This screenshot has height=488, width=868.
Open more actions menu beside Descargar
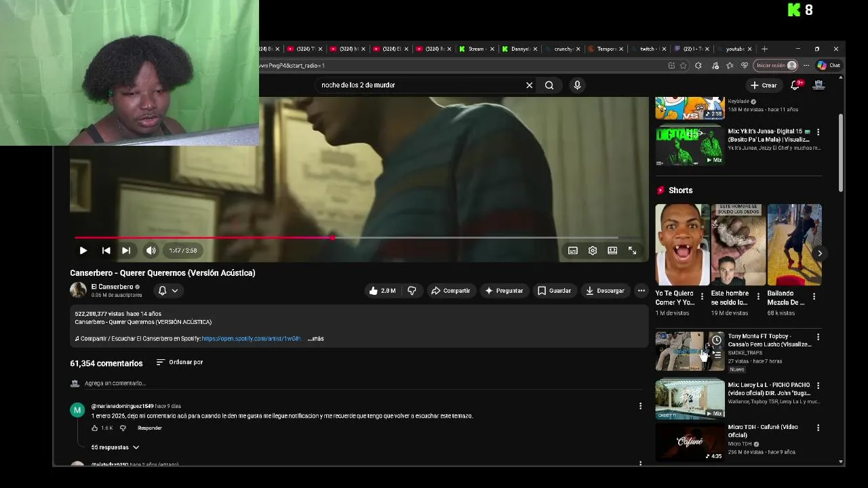click(641, 291)
